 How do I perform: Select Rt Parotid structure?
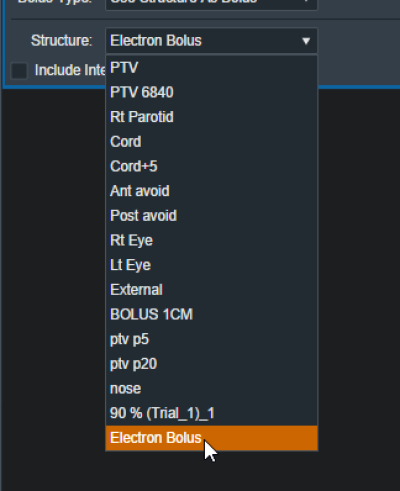[212, 117]
